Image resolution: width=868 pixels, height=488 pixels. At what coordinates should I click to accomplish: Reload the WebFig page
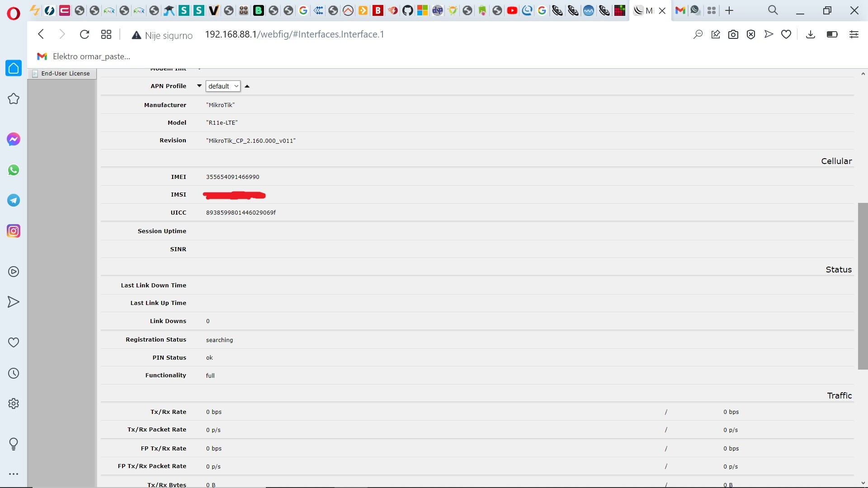(x=84, y=34)
